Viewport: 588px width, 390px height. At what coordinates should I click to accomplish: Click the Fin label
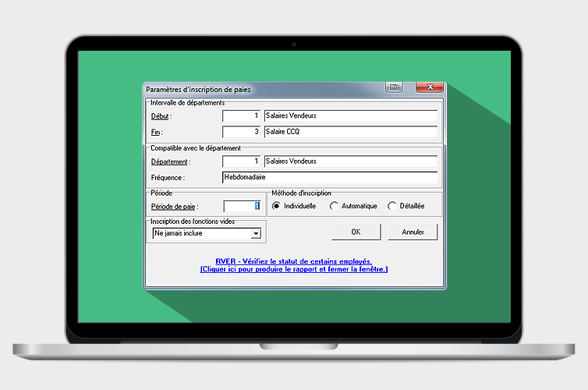click(157, 132)
